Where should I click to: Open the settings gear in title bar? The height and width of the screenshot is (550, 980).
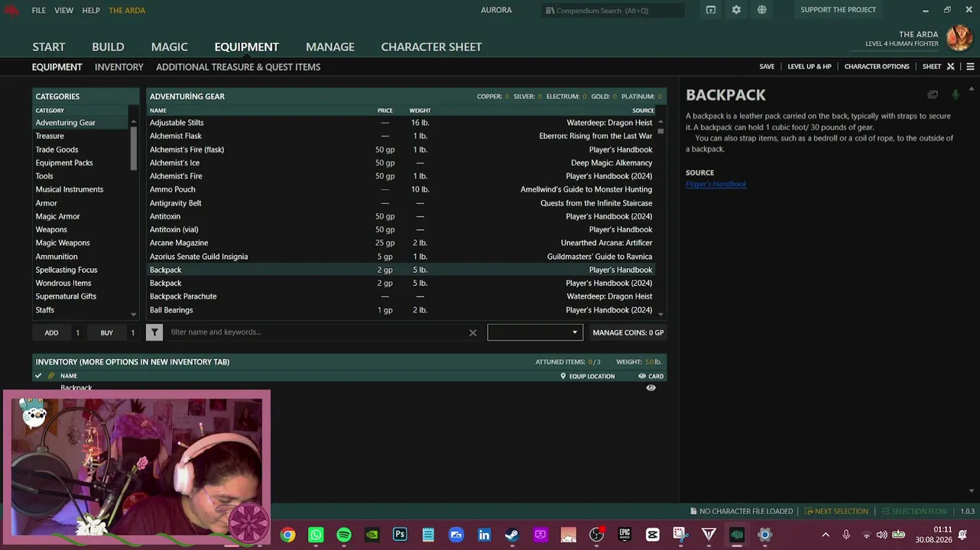(x=736, y=10)
